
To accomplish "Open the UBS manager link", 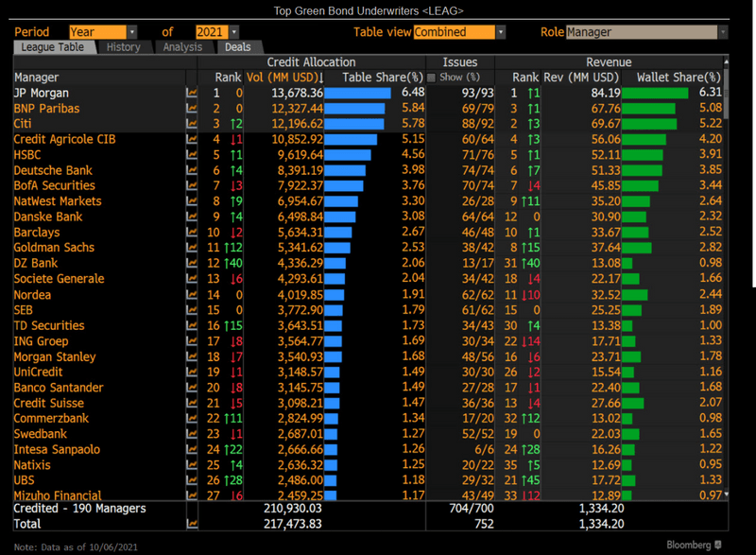I will click(25, 480).
